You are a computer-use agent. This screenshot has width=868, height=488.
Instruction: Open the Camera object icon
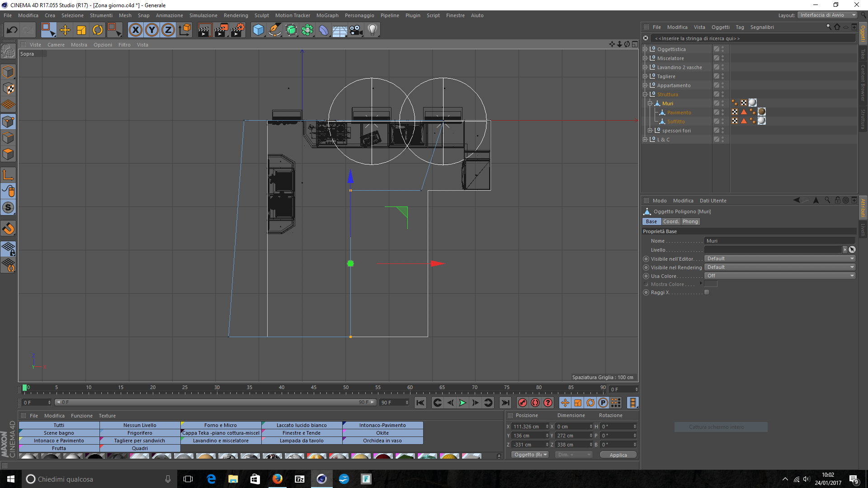(x=356, y=30)
